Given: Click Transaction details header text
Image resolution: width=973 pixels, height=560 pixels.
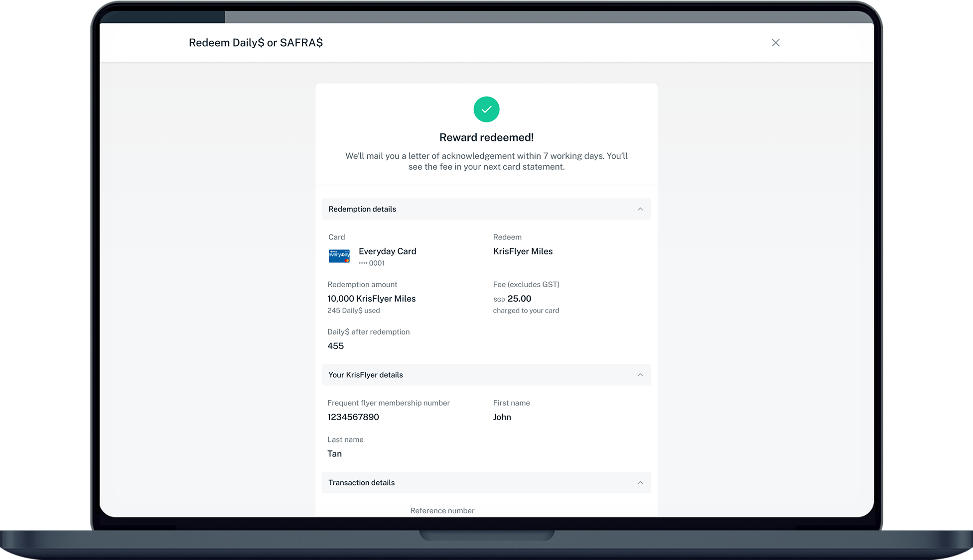Looking at the screenshot, I should (361, 483).
